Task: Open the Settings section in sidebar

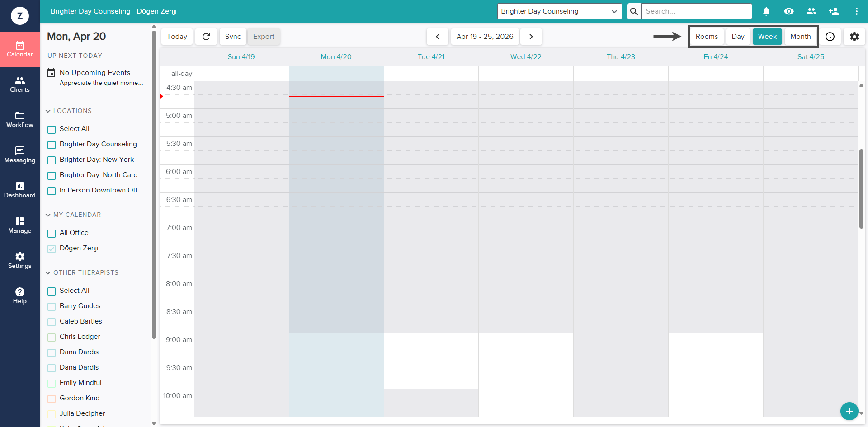Action: pyautogui.click(x=20, y=261)
